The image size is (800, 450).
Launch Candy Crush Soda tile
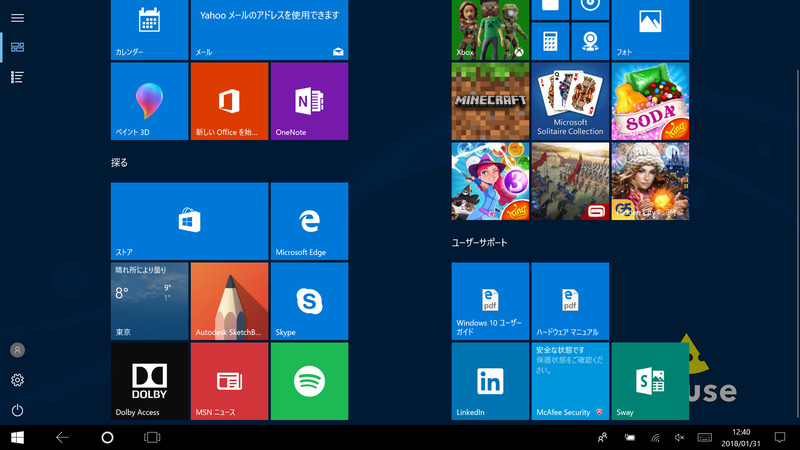click(x=651, y=101)
